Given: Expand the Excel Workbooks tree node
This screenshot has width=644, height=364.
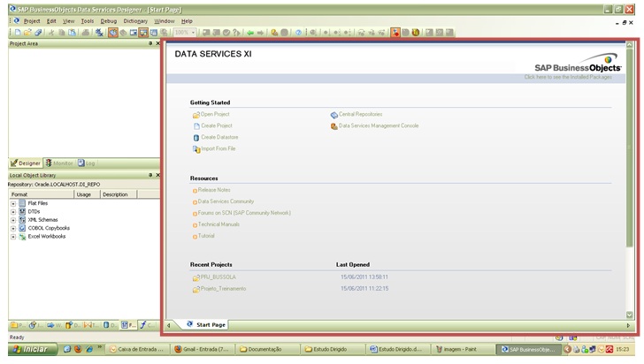Looking at the screenshot, I should (x=13, y=237).
